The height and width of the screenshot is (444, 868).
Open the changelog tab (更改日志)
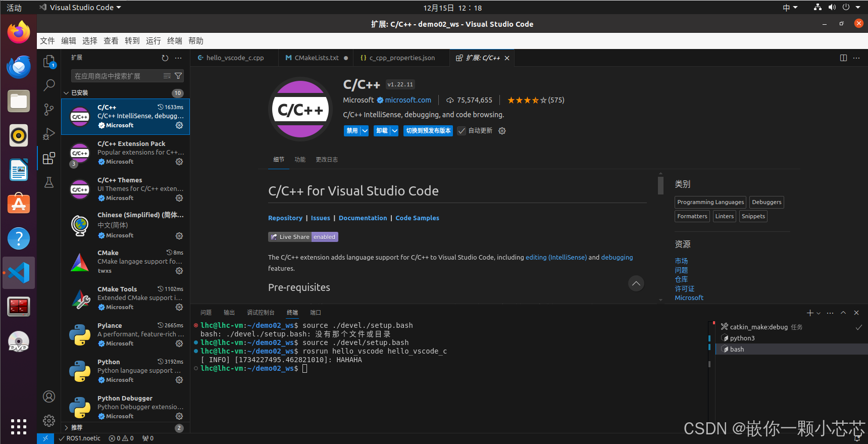[327, 160]
